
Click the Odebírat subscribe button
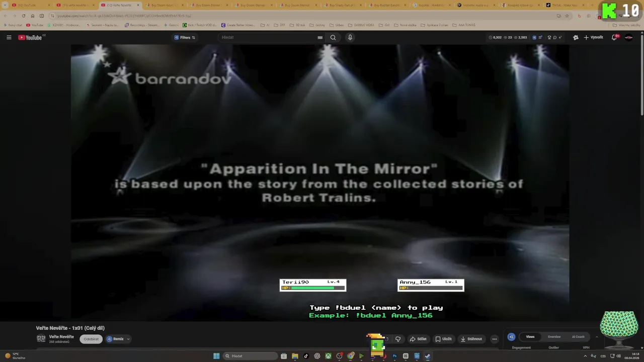coord(91,339)
